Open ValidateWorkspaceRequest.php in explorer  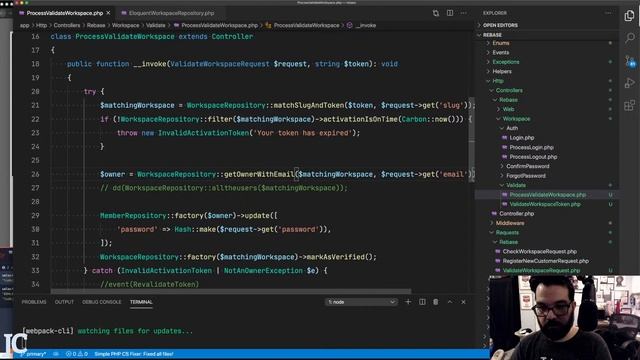[x=541, y=270]
